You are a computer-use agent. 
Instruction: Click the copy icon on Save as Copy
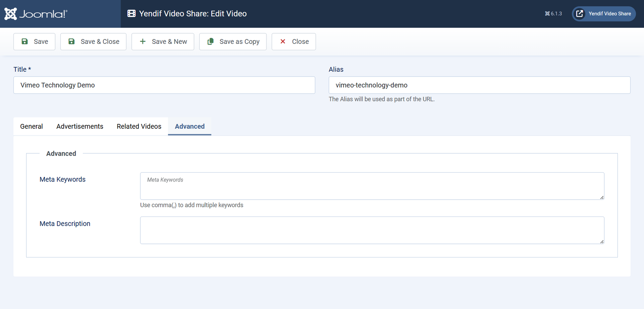211,41
